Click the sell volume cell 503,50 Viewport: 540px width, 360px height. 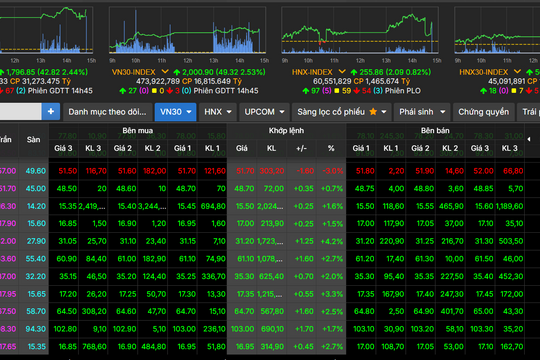pyautogui.click(x=511, y=241)
